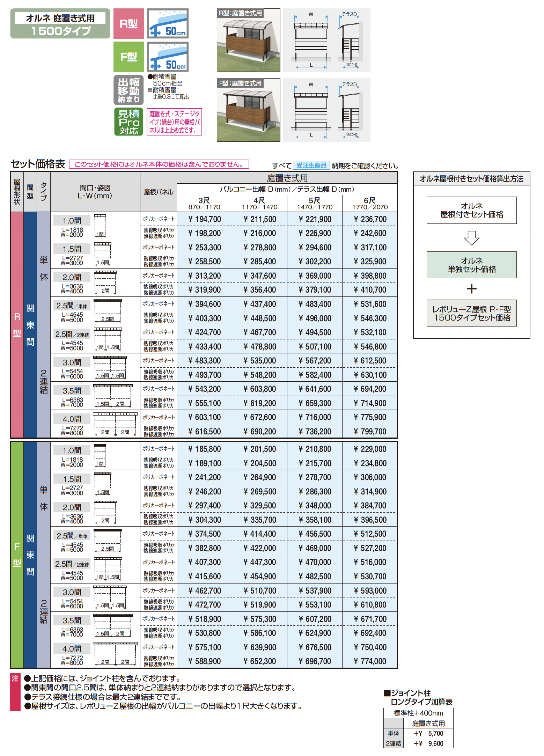Click the pink R型 badge icon
The height and width of the screenshot is (756, 544).
(x=128, y=23)
